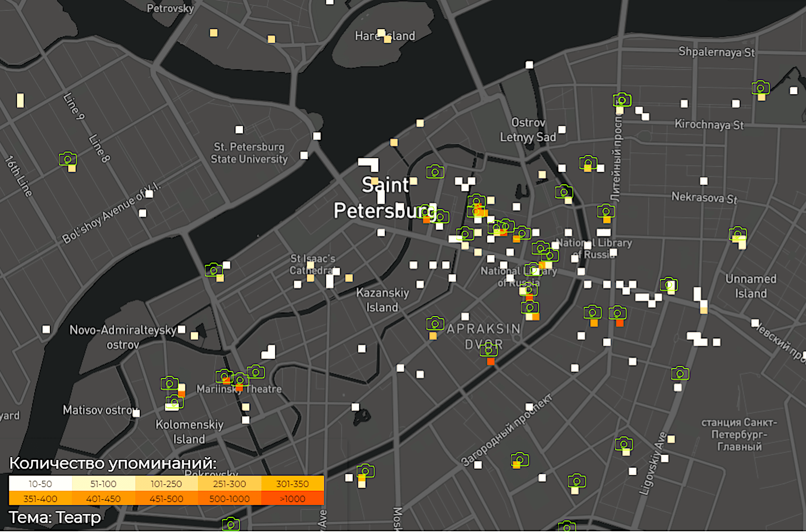Screen dimensions: 806x532
Task: Open the camera marker right of Pokrovsky label
Action: 366,470
